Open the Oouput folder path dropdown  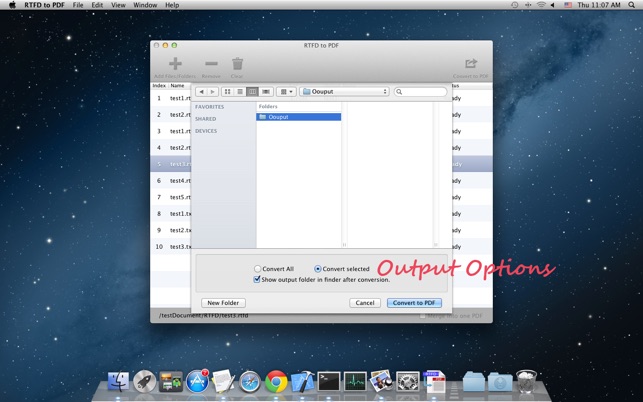[344, 92]
